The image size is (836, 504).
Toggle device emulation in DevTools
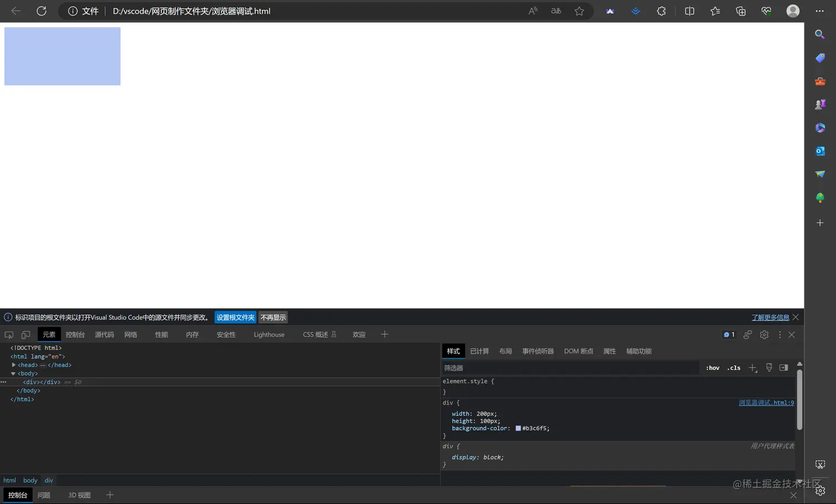tap(25, 335)
